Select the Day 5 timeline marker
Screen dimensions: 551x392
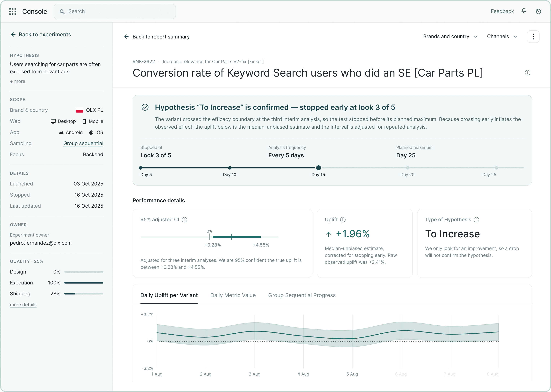[x=141, y=168]
